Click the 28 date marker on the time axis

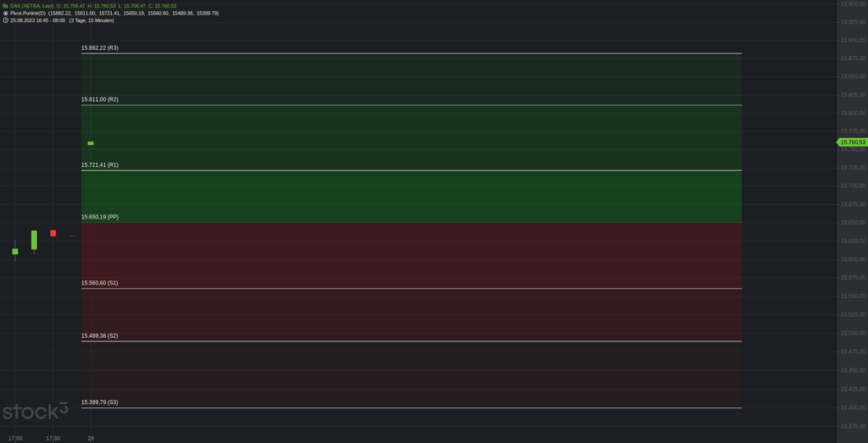point(90,438)
